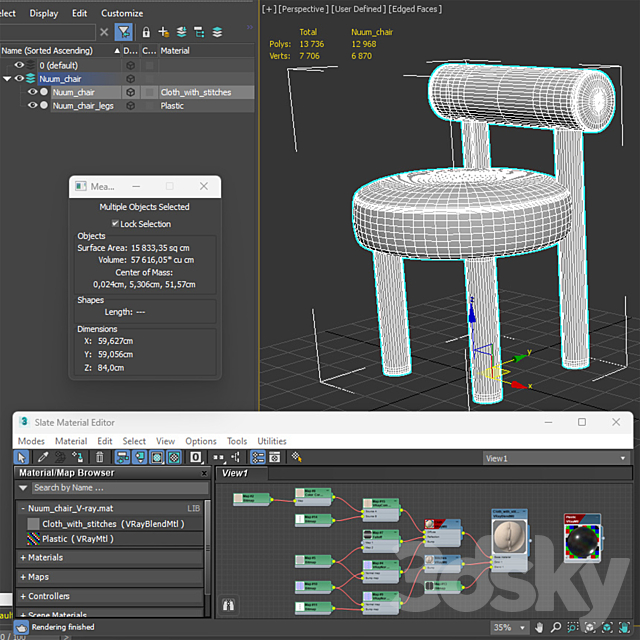The width and height of the screenshot is (640, 640).
Task: Toggle visibility of the 0 (default) layer
Action: (x=19, y=65)
